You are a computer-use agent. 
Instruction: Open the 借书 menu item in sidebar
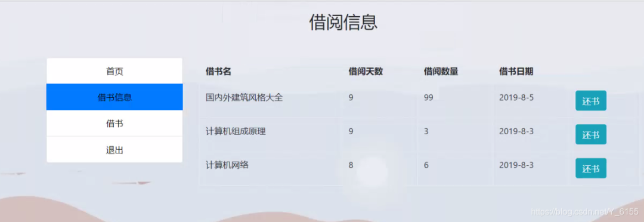pos(114,124)
